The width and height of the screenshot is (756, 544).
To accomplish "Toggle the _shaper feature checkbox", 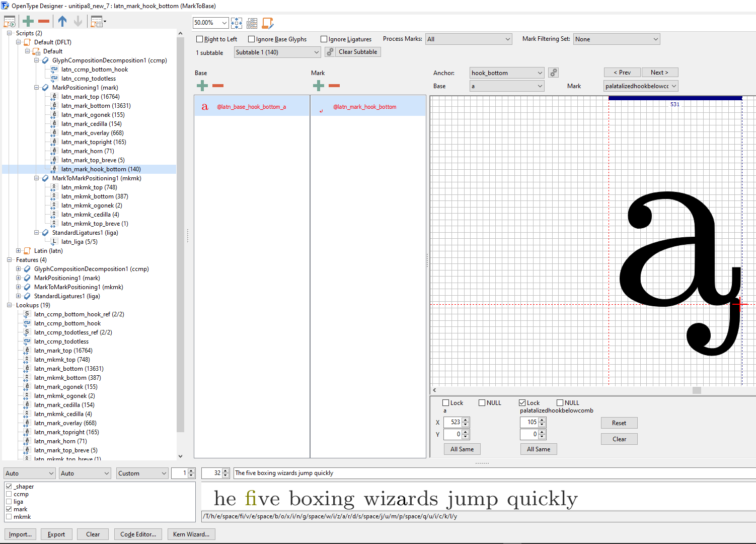I will [x=9, y=487].
